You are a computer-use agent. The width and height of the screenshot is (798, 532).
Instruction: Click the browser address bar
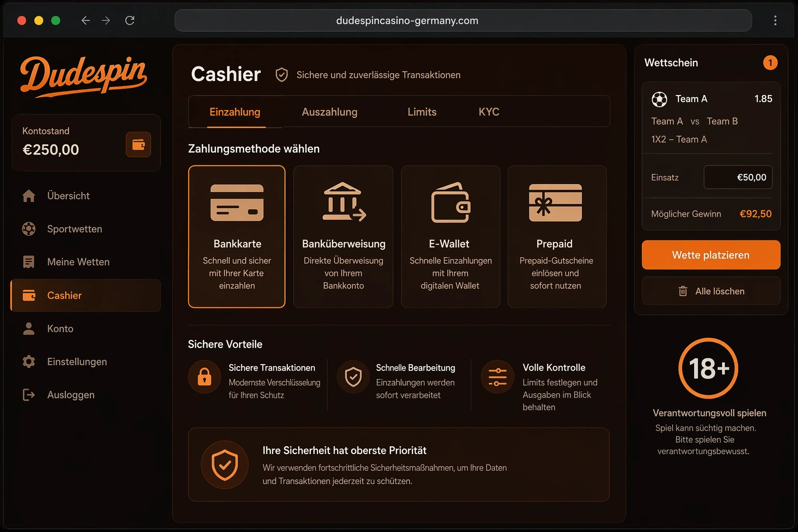[463, 20]
